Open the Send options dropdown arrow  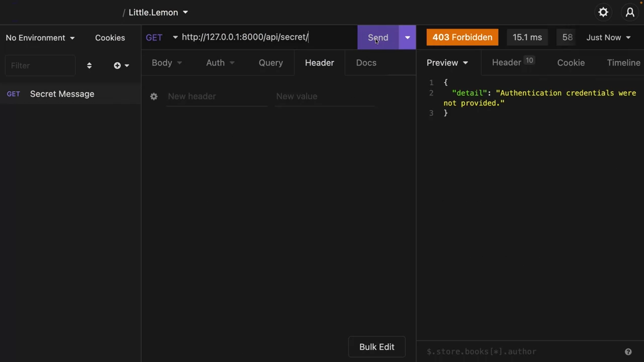(407, 38)
